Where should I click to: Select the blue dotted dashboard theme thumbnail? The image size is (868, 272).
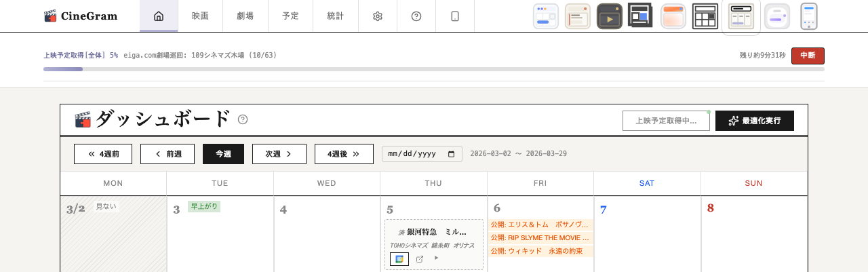pyautogui.click(x=546, y=16)
